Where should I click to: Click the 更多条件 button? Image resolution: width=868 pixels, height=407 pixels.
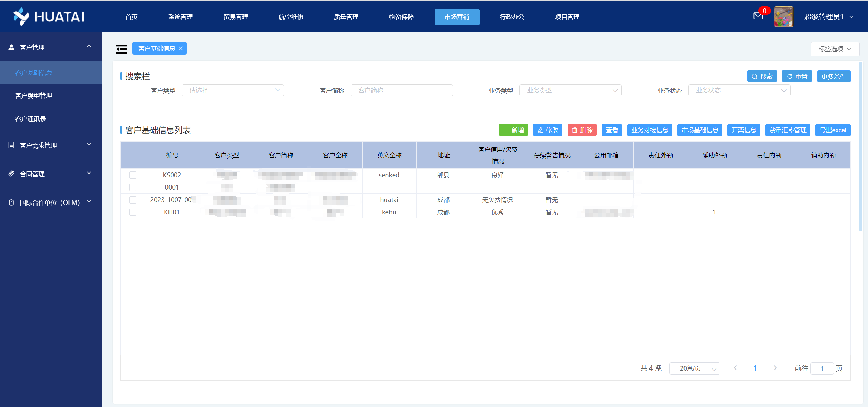[x=834, y=76]
